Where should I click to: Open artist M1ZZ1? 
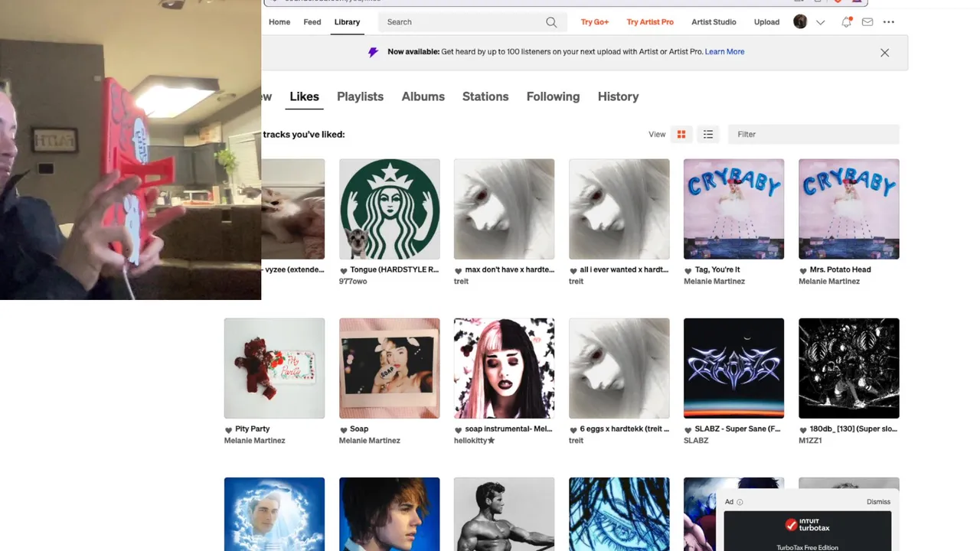810,441
